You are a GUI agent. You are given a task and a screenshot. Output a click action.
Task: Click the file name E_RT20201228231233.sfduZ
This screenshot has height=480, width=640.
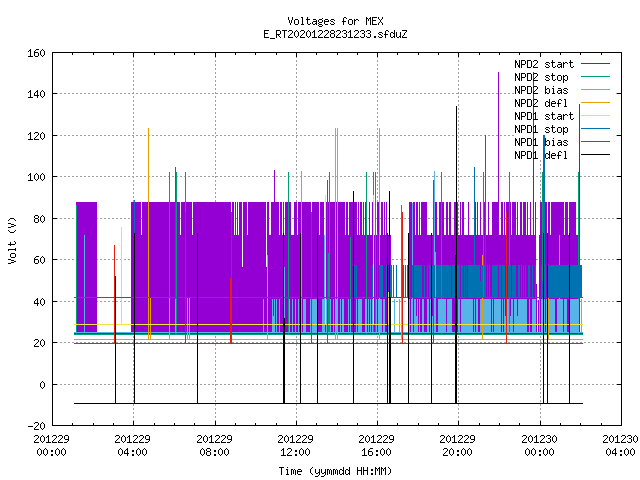pyautogui.click(x=336, y=34)
